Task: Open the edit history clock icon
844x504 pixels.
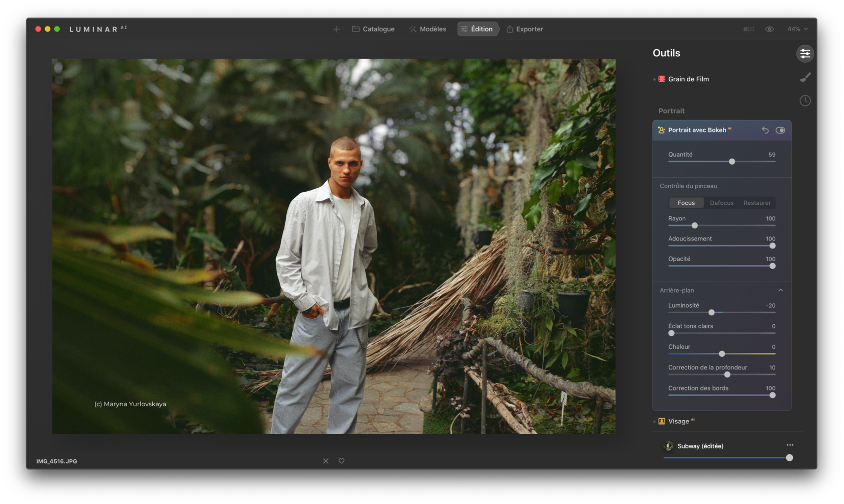Action: click(x=805, y=101)
